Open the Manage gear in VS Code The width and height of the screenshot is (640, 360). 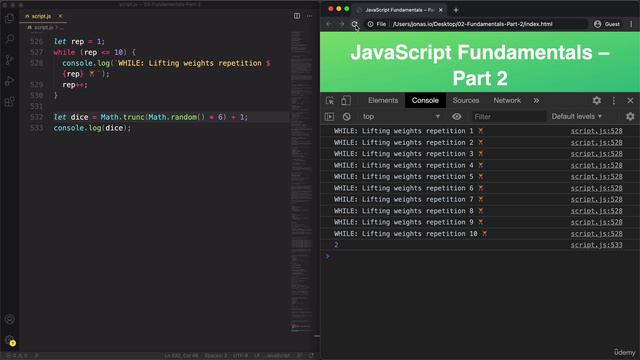tap(10, 340)
